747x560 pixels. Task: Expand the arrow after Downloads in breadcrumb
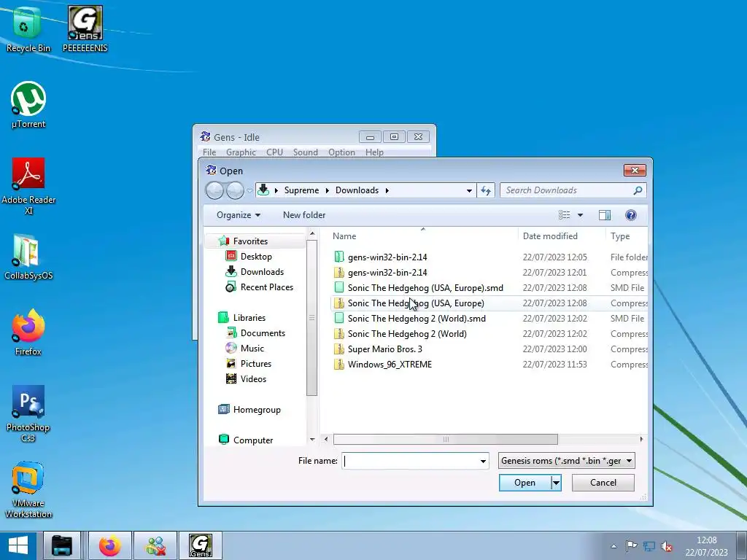coord(387,190)
